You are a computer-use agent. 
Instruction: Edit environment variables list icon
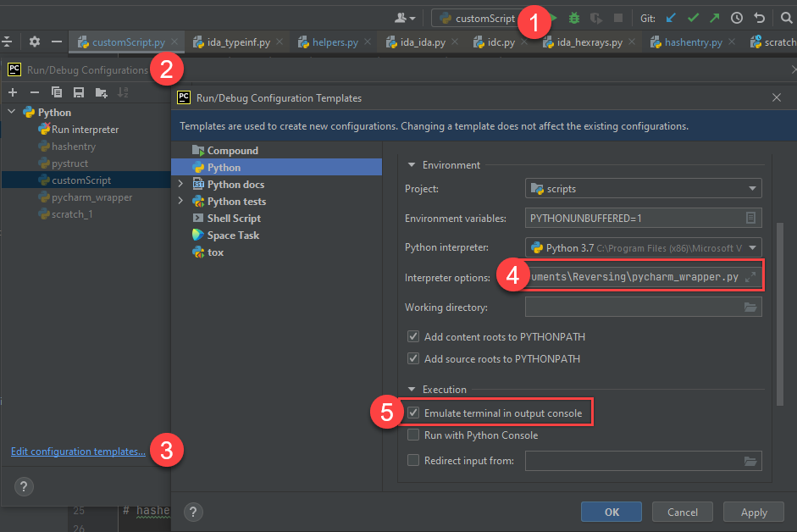point(750,219)
